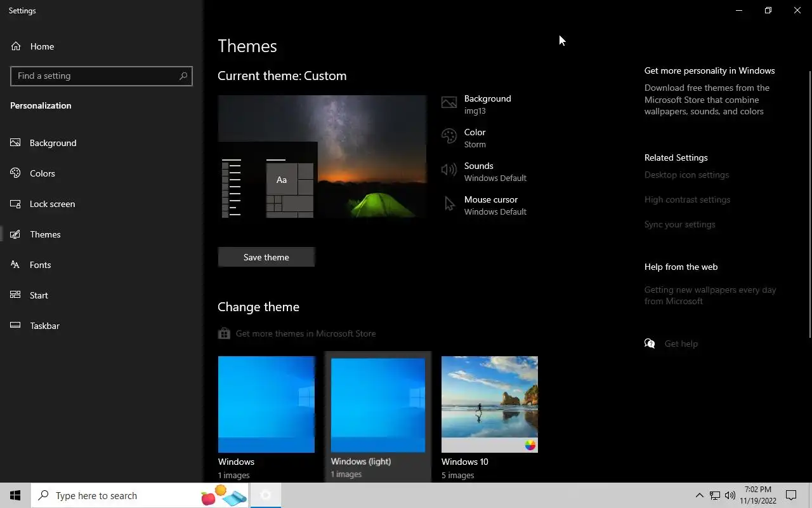Click the search magnifier in Find a setting
The width and height of the screenshot is (812, 508).
[x=183, y=76]
